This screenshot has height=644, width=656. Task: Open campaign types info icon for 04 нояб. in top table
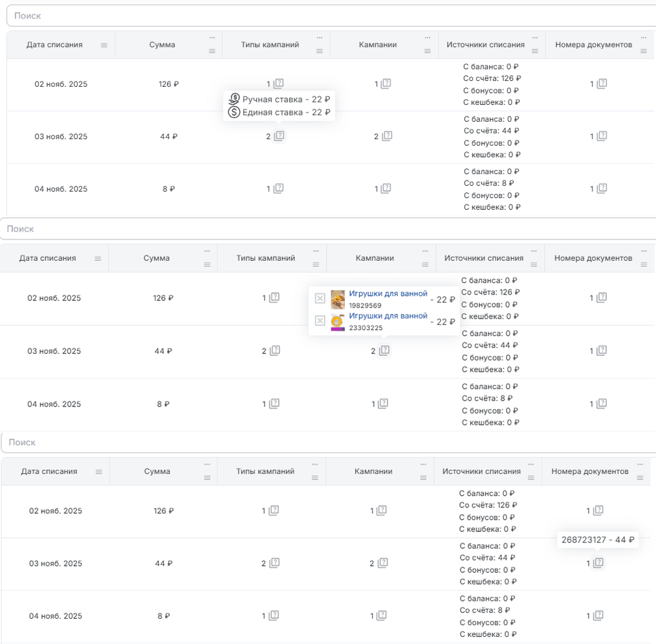tap(279, 188)
